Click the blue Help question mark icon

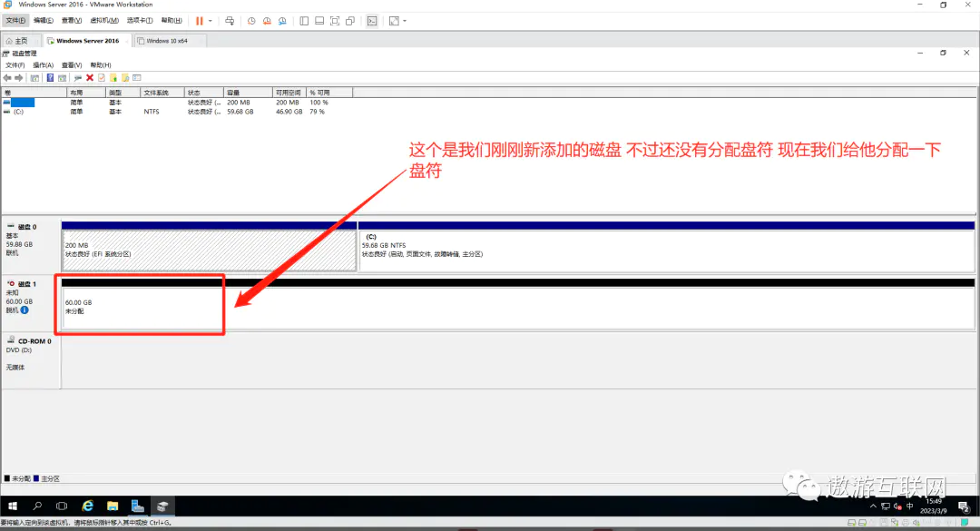(x=50, y=78)
